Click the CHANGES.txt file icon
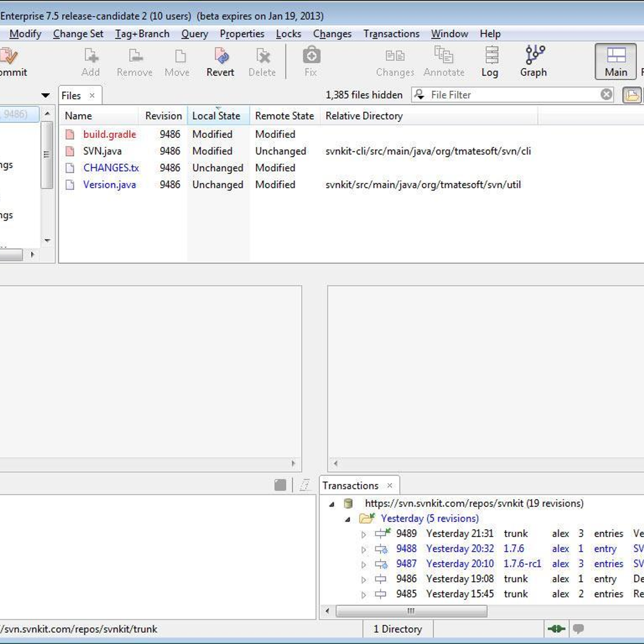Image resolution: width=644 pixels, height=644 pixels. (x=70, y=168)
